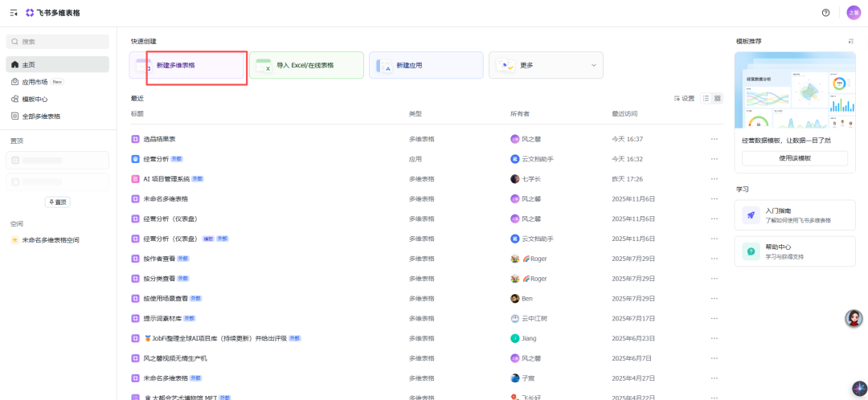Screen dimensions: 868x400
Task: Click 云中江树 avatar in 提示词素材库 row
Action: click(x=515, y=318)
